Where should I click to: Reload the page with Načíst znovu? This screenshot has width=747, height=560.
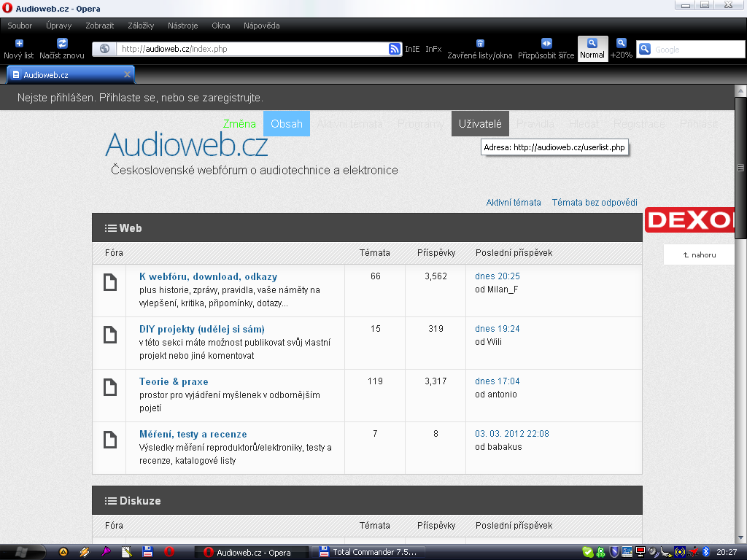click(62, 49)
